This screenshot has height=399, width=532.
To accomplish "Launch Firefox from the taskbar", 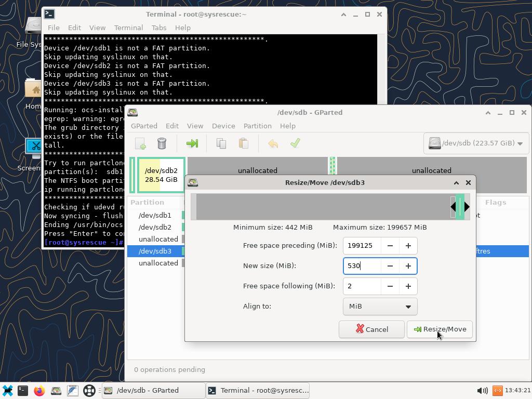I will click(x=39, y=391).
